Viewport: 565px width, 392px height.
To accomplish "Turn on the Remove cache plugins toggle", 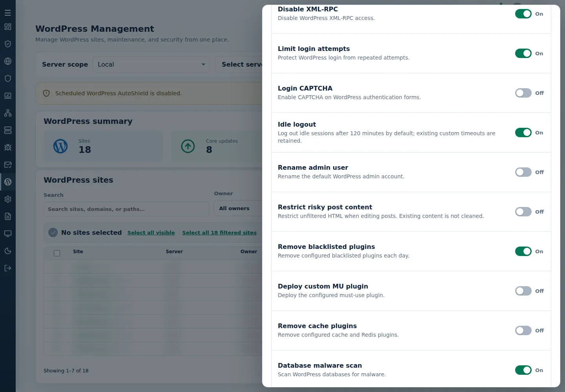I will coord(523,330).
